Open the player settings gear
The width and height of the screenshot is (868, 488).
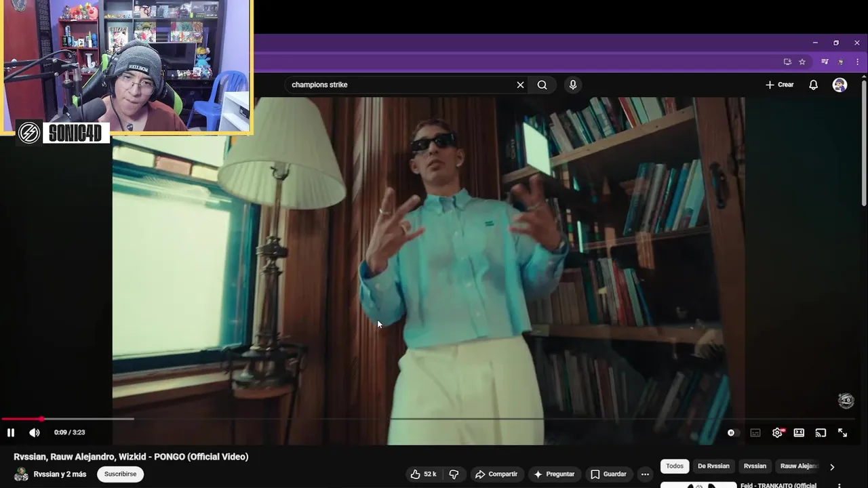777,432
